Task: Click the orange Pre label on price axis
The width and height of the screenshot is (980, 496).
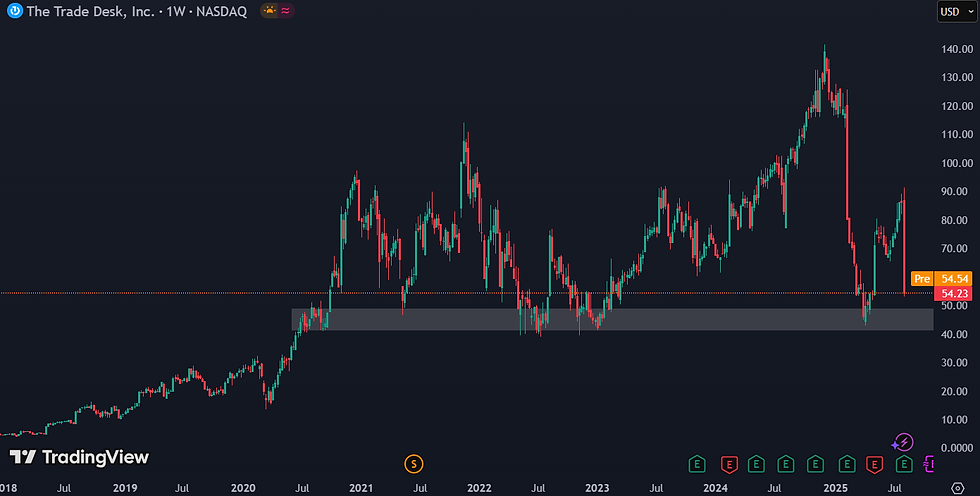Action: coord(922,279)
